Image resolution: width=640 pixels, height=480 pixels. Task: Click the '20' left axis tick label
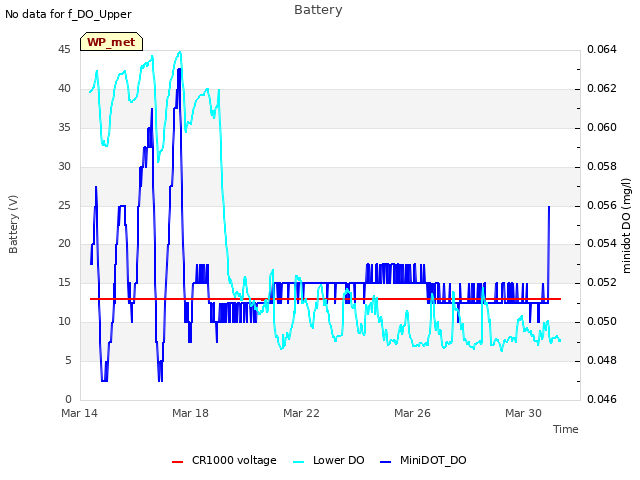point(64,244)
